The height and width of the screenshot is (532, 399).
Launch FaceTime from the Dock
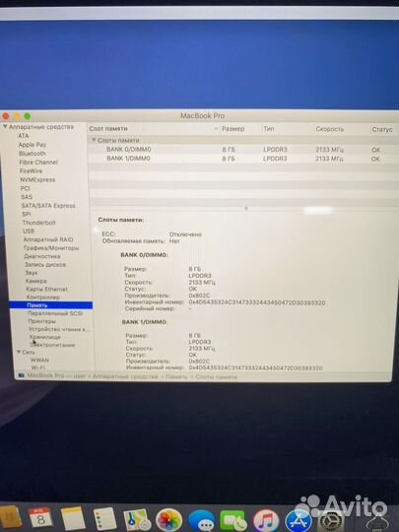[x=233, y=521]
